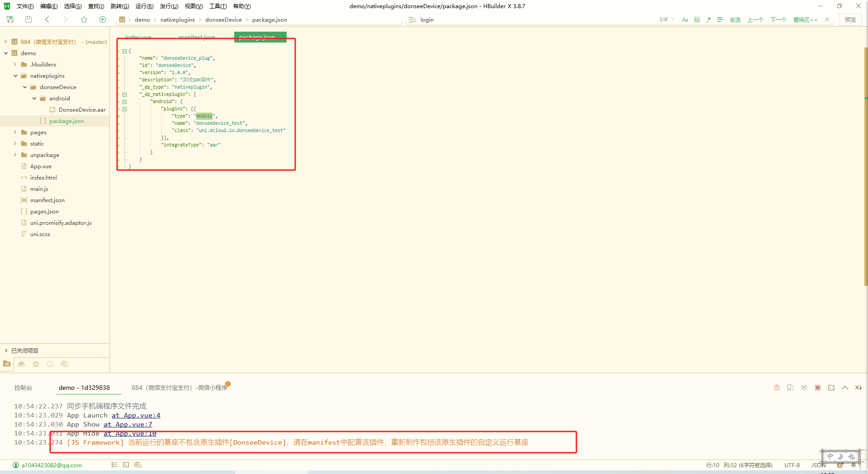The image size is (868, 474).
Task: Switch to the manifest.json editor tab
Action: (197, 37)
